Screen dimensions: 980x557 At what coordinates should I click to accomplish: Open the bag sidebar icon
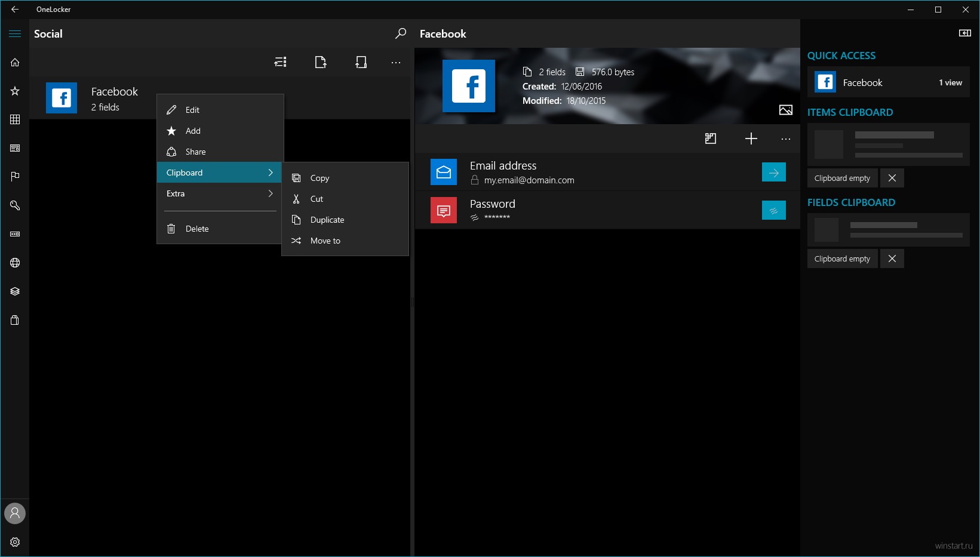point(15,320)
